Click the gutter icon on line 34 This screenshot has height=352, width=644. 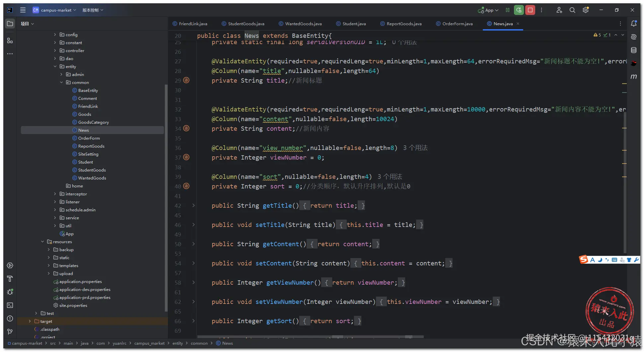tap(186, 128)
